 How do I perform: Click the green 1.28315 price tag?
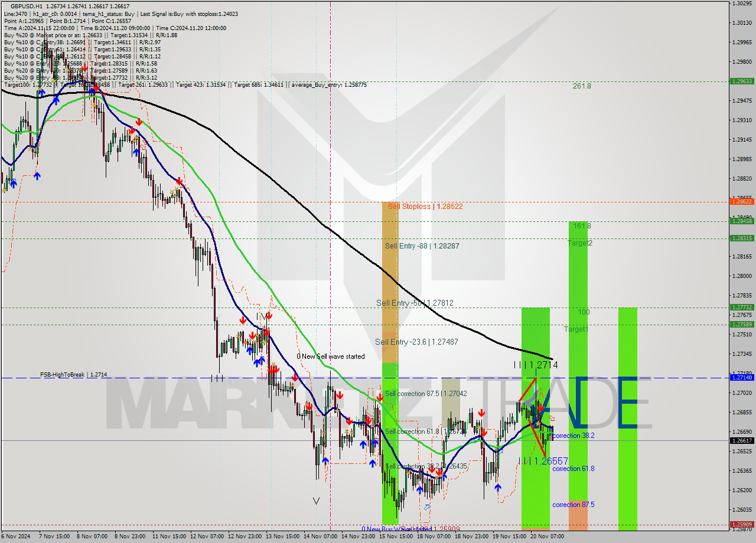[x=741, y=238]
